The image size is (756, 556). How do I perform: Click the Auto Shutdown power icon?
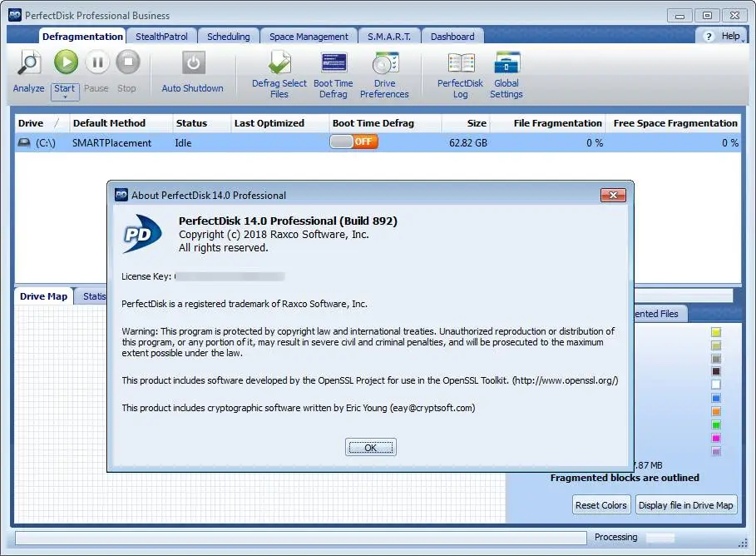(193, 62)
